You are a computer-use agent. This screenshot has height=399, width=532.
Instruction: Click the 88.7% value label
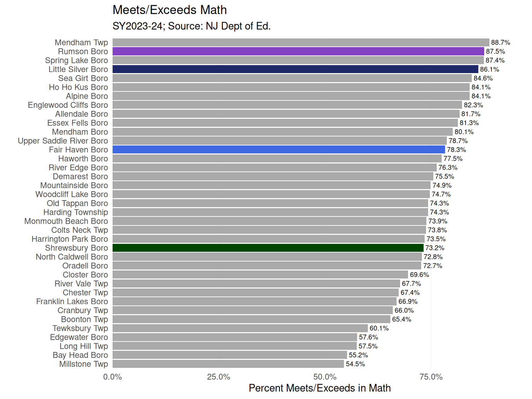500,43
